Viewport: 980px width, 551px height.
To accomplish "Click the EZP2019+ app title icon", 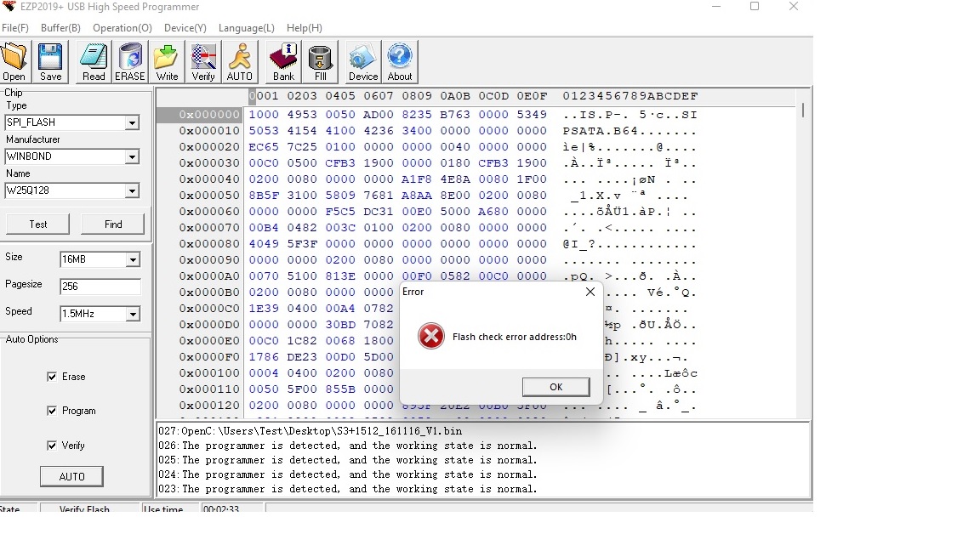I will pos(9,6).
